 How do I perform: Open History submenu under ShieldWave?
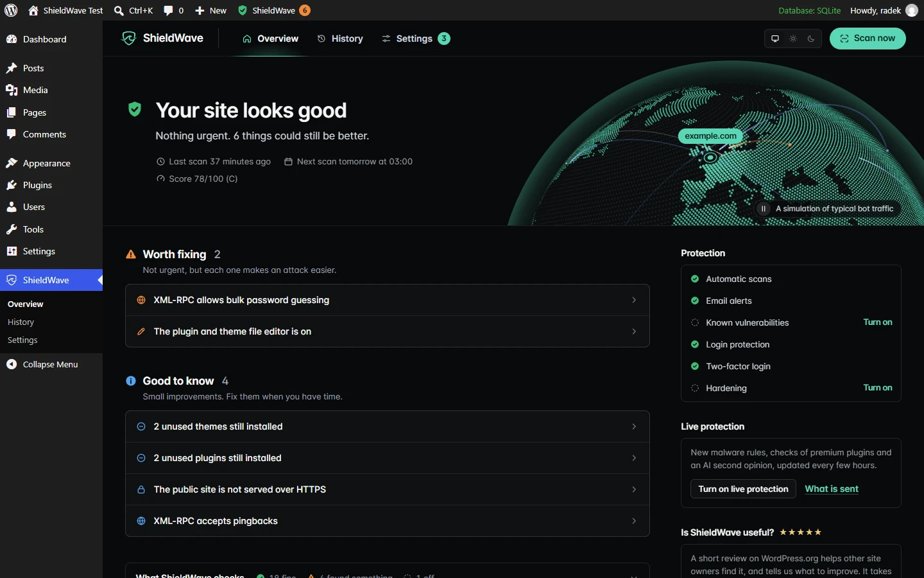tap(21, 322)
